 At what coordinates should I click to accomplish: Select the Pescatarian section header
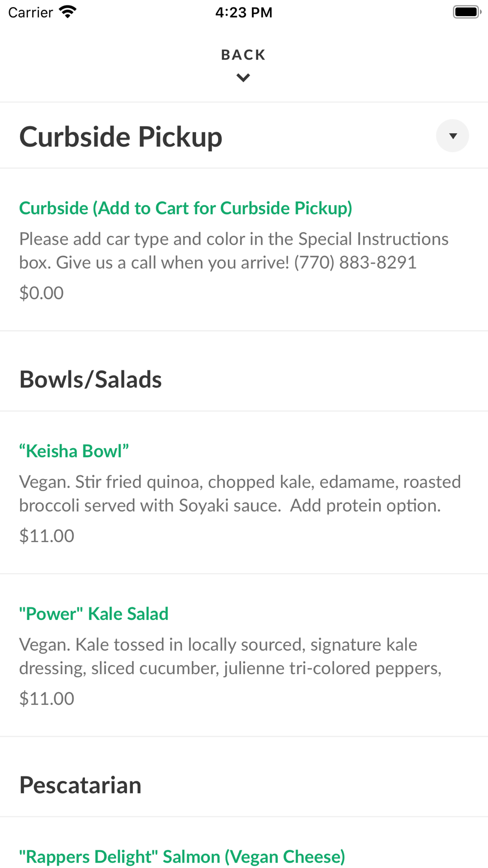(81, 785)
